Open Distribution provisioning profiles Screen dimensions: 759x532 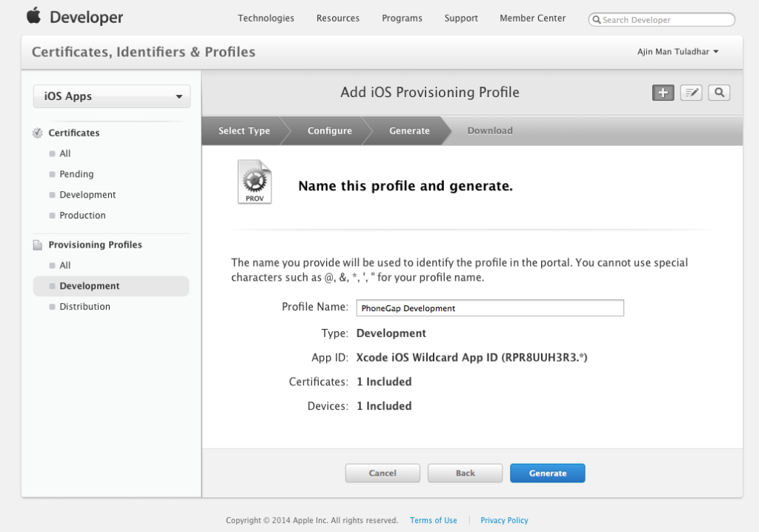[84, 307]
